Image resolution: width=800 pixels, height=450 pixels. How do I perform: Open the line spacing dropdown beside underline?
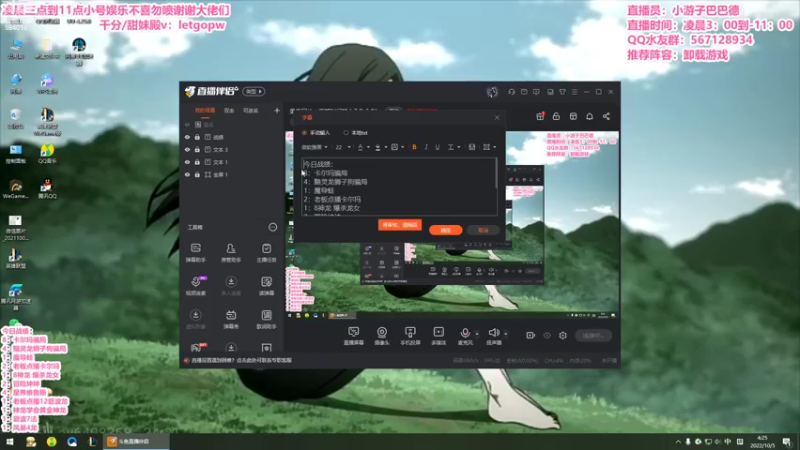pos(454,147)
